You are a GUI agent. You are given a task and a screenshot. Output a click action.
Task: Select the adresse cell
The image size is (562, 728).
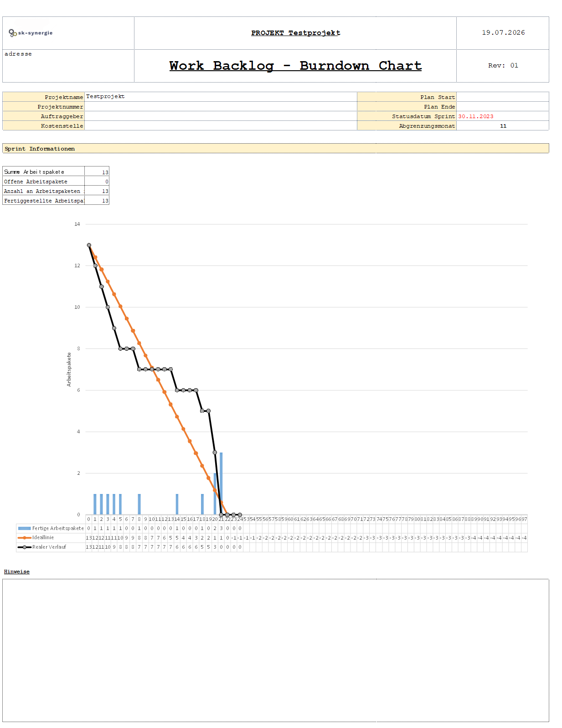(x=68, y=66)
